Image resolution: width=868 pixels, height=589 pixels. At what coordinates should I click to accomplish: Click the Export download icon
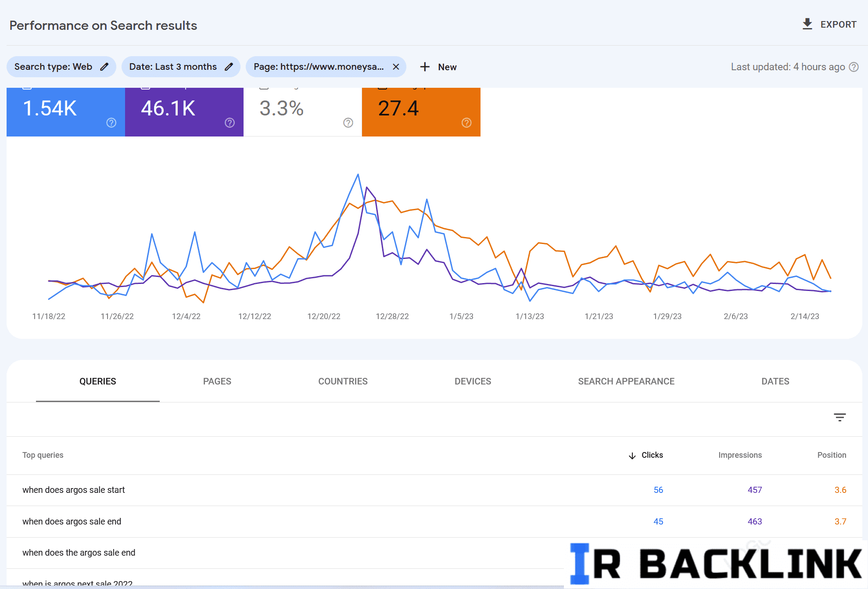click(807, 24)
